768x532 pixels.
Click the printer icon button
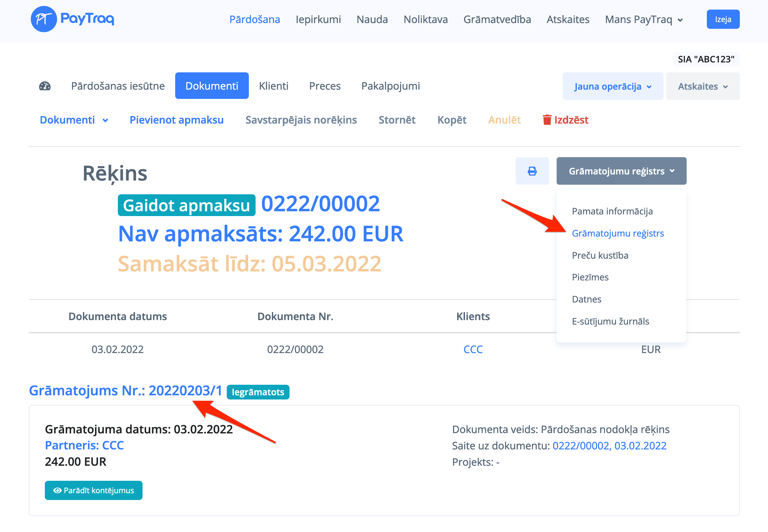532,171
